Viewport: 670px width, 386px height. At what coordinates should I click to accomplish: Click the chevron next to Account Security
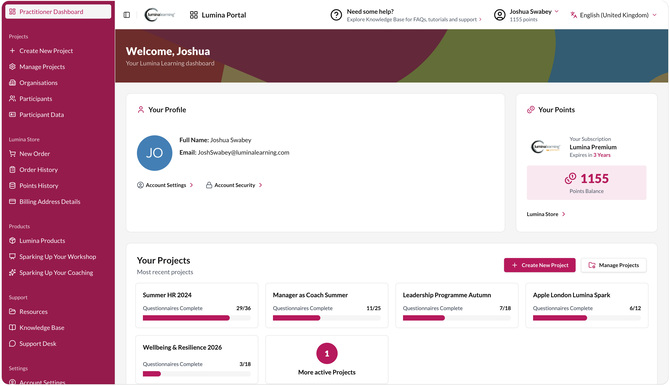[x=261, y=185]
